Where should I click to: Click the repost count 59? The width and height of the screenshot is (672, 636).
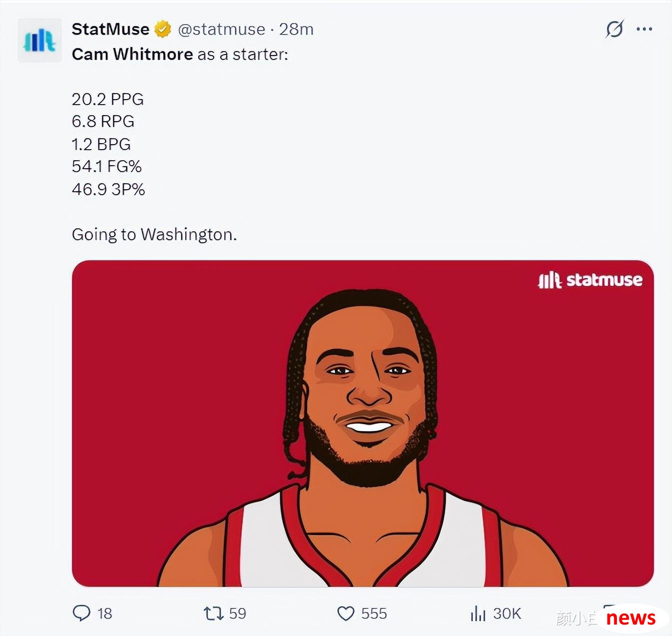(x=237, y=613)
